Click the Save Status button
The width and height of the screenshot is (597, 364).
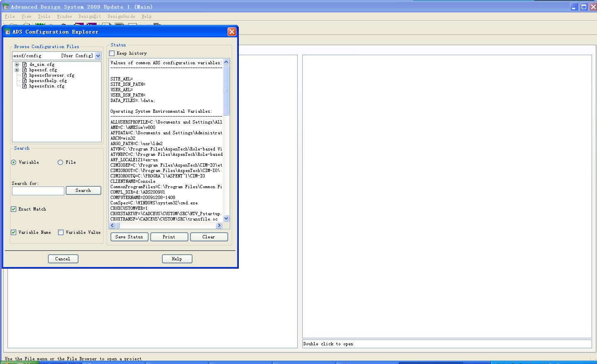pos(129,237)
